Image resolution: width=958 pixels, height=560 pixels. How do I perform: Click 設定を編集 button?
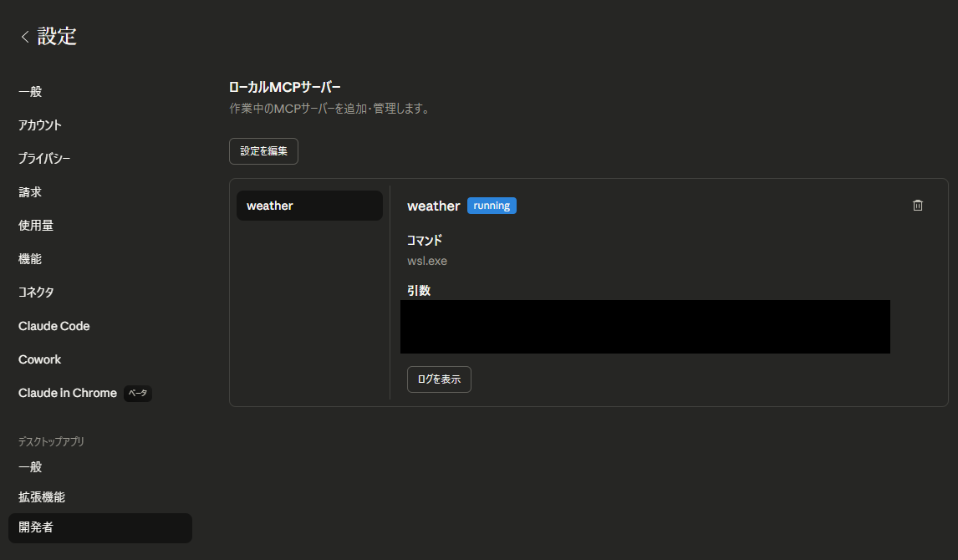click(x=263, y=151)
